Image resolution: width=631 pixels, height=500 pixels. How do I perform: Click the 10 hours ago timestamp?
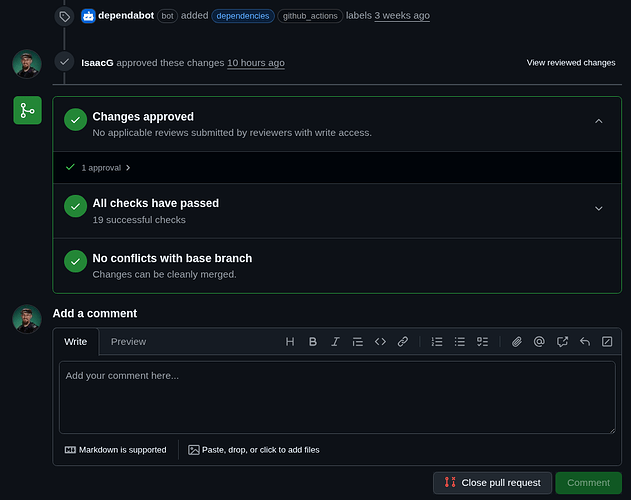pos(256,63)
